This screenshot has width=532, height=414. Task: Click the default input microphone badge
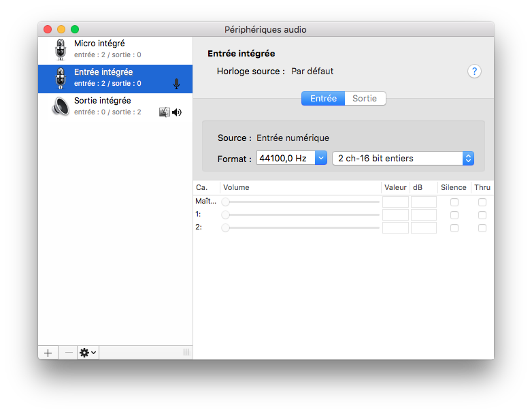176,84
